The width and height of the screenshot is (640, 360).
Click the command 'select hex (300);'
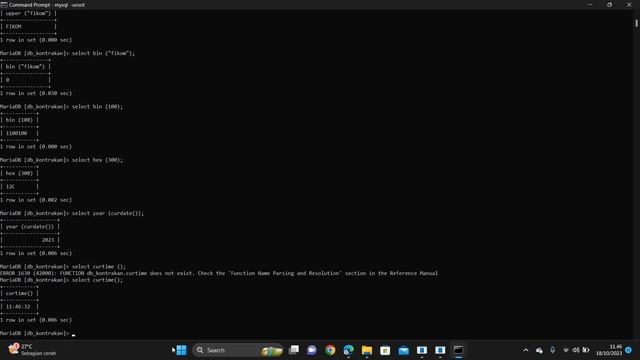(x=97, y=160)
